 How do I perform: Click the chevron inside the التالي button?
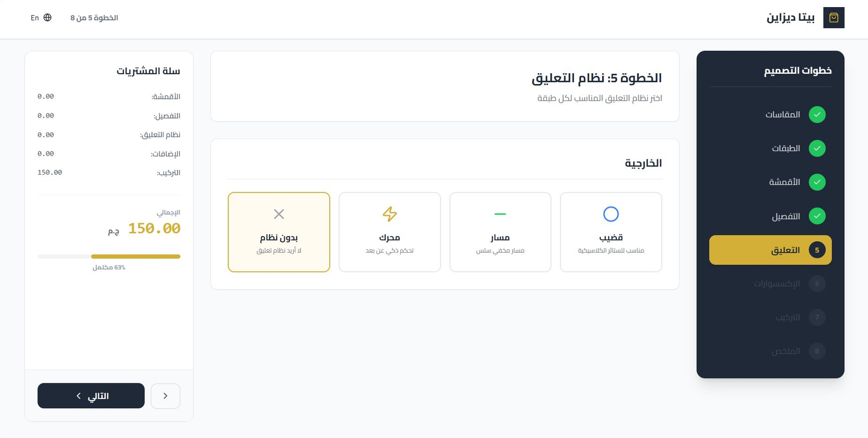[78, 396]
